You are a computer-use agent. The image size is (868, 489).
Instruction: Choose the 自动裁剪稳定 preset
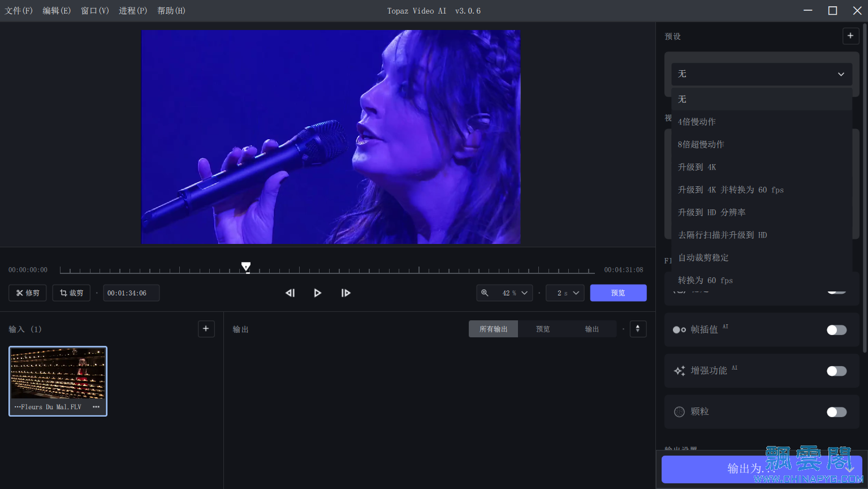[762, 258]
